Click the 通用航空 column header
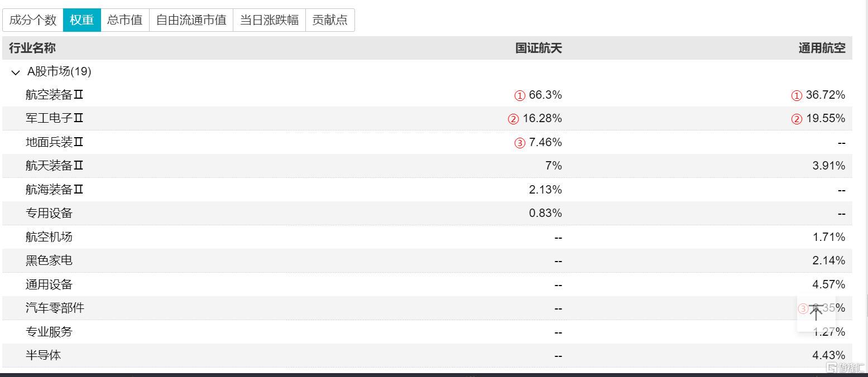This screenshot has width=868, height=377. coord(822,48)
